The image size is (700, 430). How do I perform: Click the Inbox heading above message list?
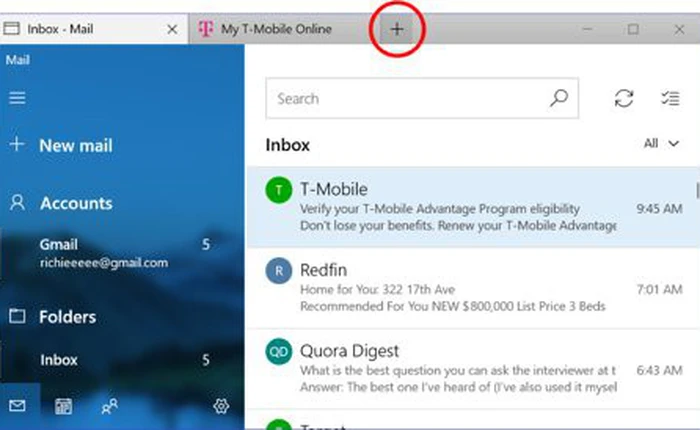point(288,145)
